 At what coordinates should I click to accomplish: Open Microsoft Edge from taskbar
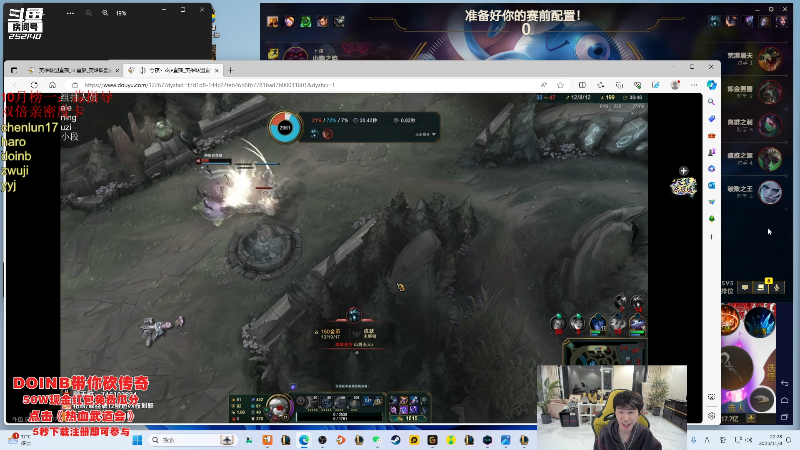pos(304,440)
